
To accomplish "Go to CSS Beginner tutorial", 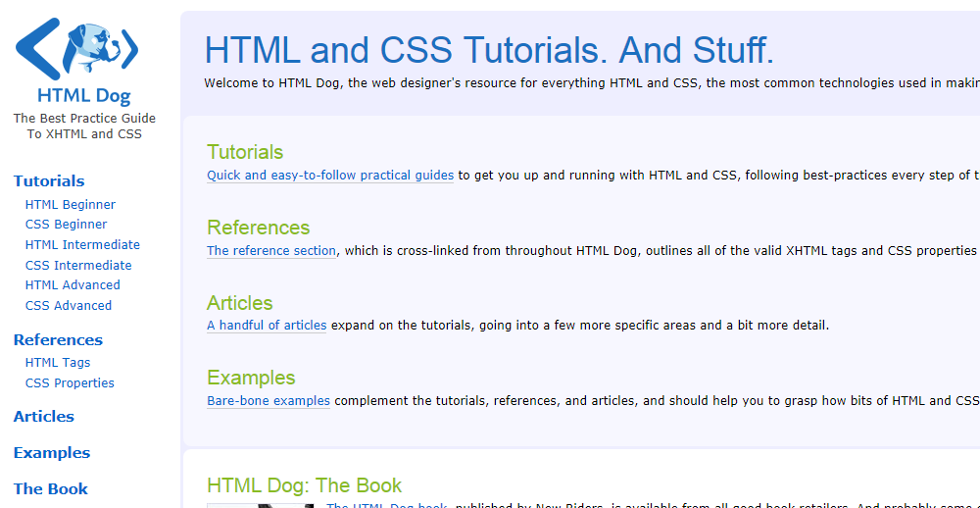I will [x=66, y=224].
